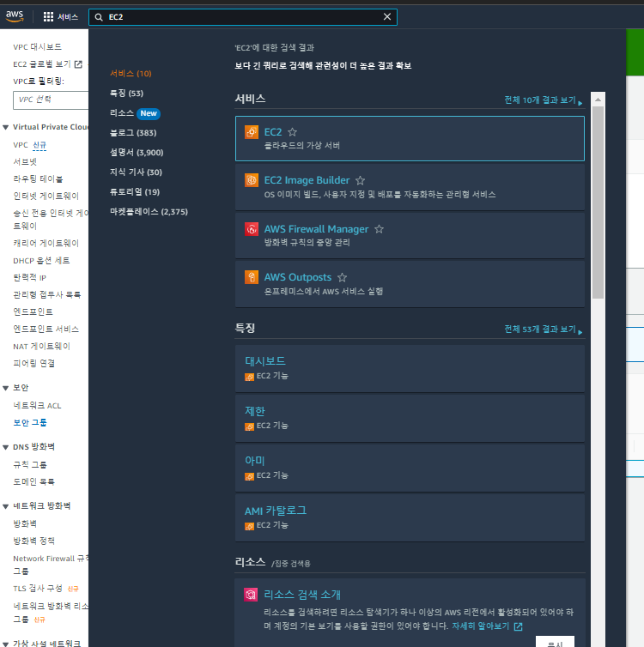The height and width of the screenshot is (647, 644).
Task: View all 10 service results
Action: click(x=544, y=100)
